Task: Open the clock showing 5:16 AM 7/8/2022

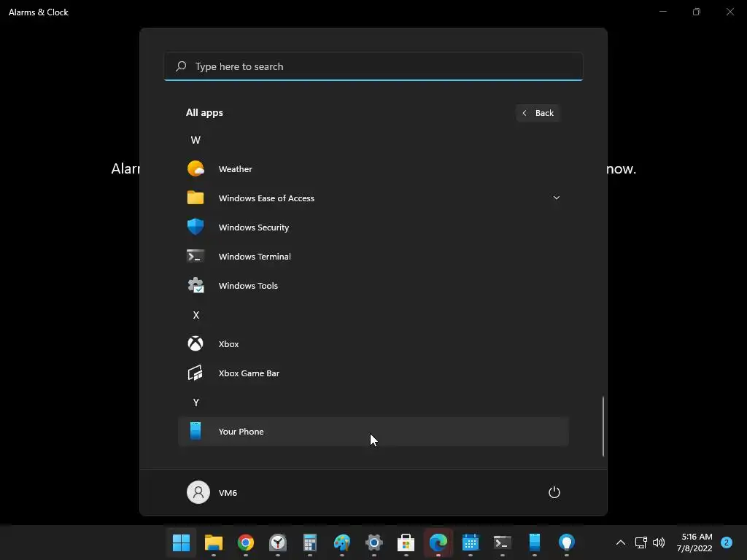Action: click(694, 542)
